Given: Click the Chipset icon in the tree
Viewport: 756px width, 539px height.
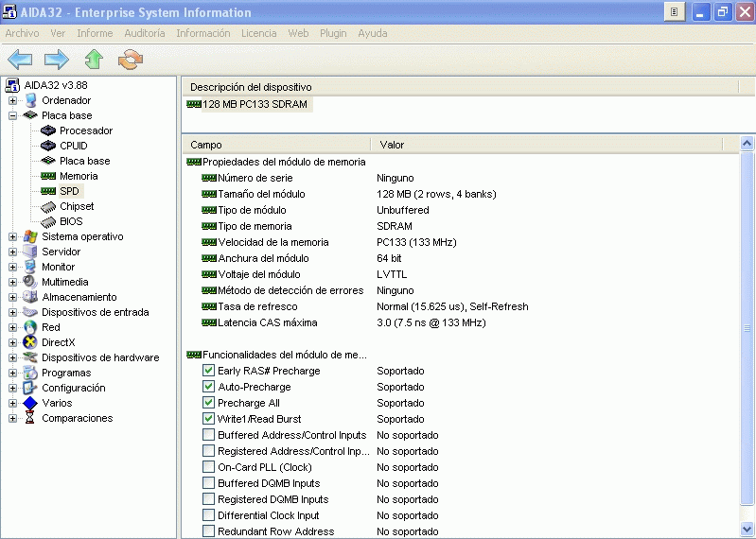Looking at the screenshot, I should (x=48, y=207).
